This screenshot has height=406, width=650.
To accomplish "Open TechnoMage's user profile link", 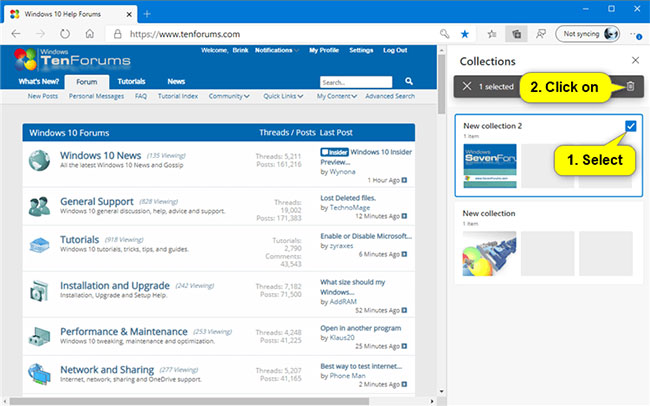I will (x=349, y=208).
